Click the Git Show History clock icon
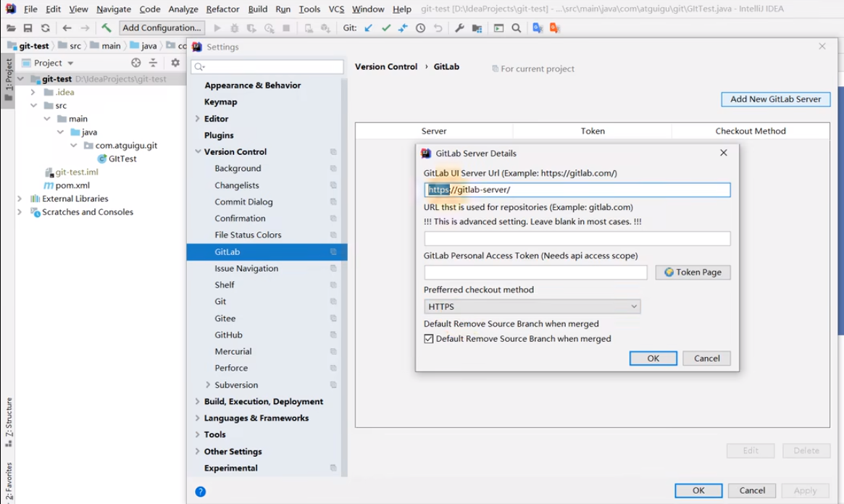 pos(420,28)
